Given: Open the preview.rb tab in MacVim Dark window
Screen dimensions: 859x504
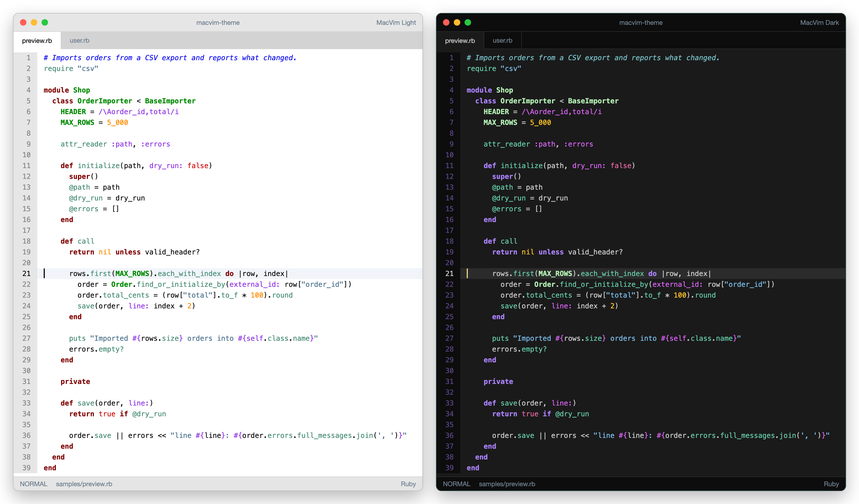Looking at the screenshot, I should coord(460,40).
